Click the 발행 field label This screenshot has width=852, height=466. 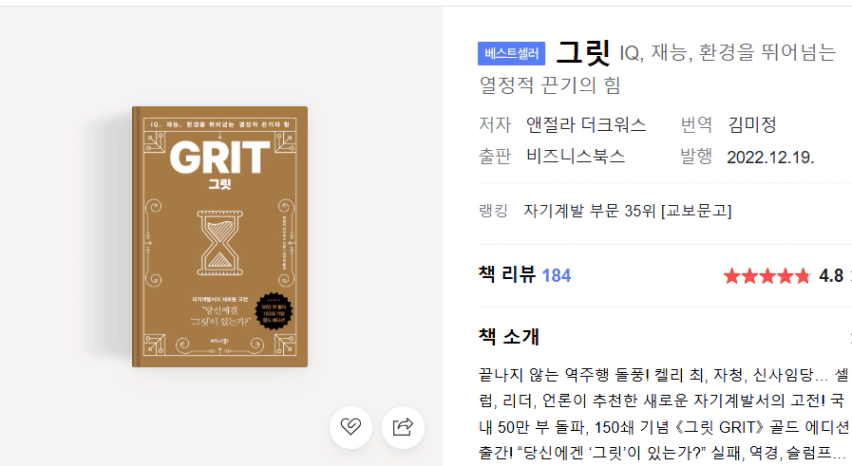(696, 156)
